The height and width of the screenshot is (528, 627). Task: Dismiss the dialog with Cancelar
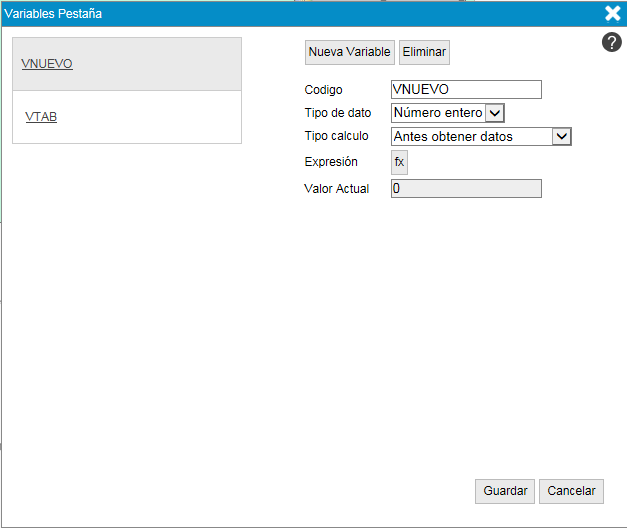pos(572,491)
